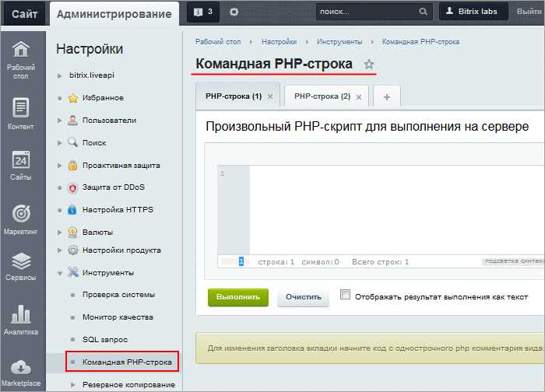
Task: Open the settings gear in top bar
Action: (x=234, y=12)
